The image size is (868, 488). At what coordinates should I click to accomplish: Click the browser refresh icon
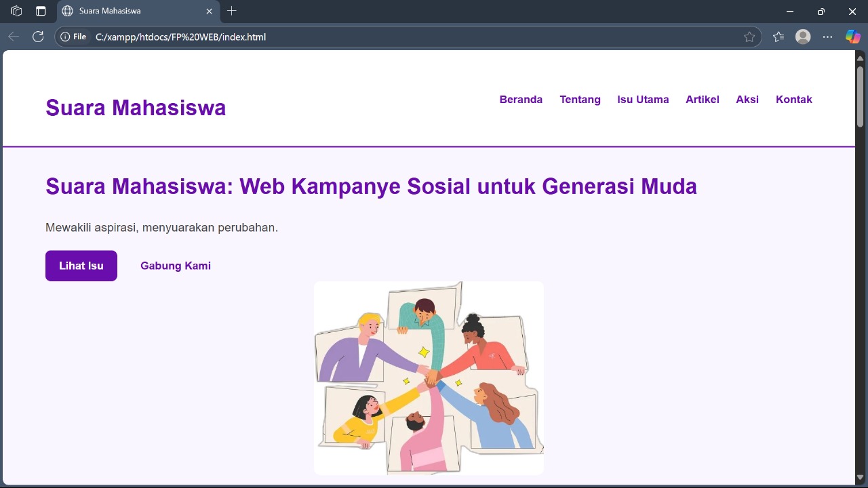38,37
